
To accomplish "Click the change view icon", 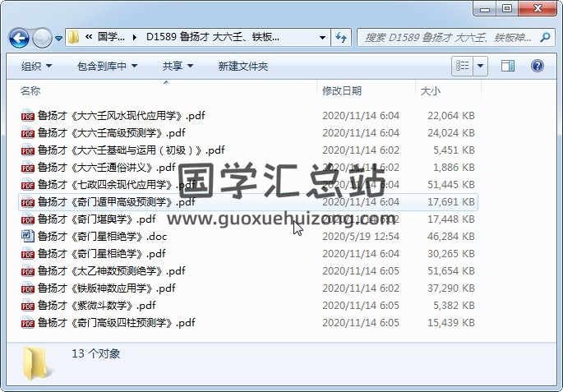I will tap(462, 66).
